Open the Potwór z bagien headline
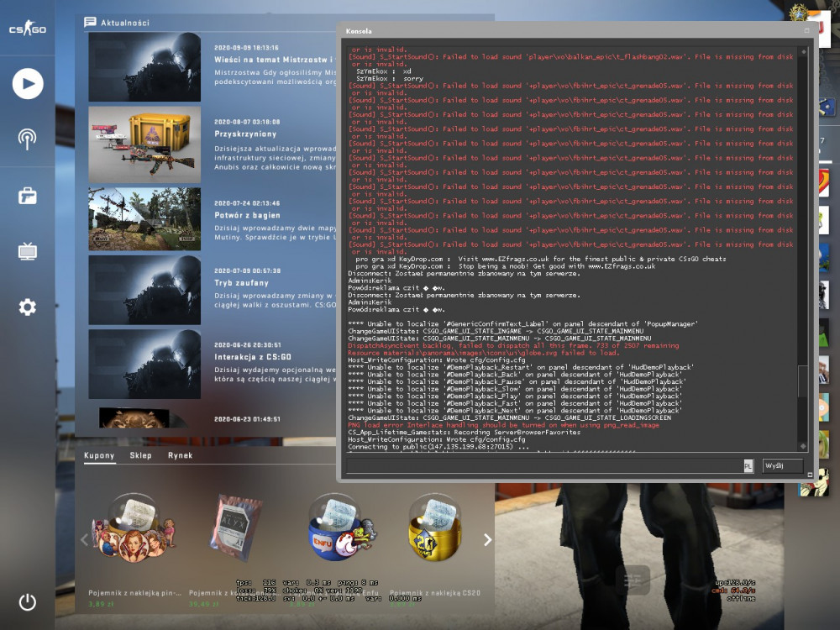This screenshot has width=840, height=630. click(247, 215)
